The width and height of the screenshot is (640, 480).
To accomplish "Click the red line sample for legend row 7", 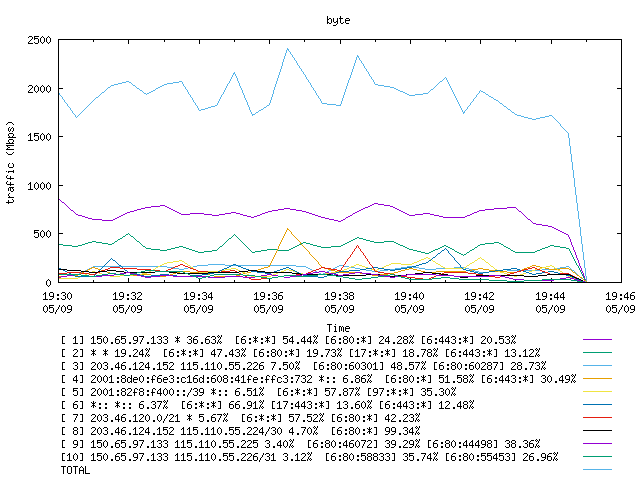I will [x=597, y=418].
